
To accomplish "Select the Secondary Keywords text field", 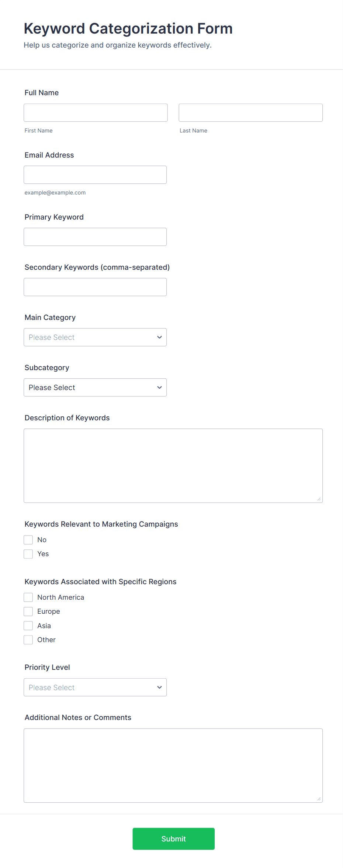I will (x=95, y=287).
